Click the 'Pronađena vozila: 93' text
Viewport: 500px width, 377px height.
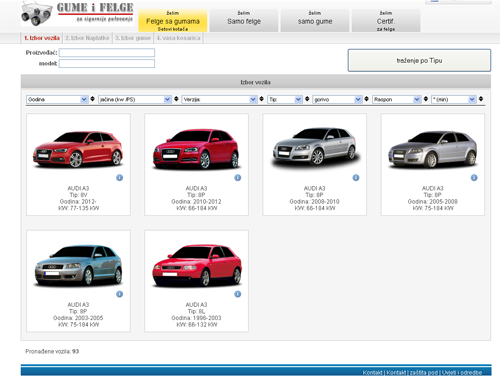pos(52,351)
